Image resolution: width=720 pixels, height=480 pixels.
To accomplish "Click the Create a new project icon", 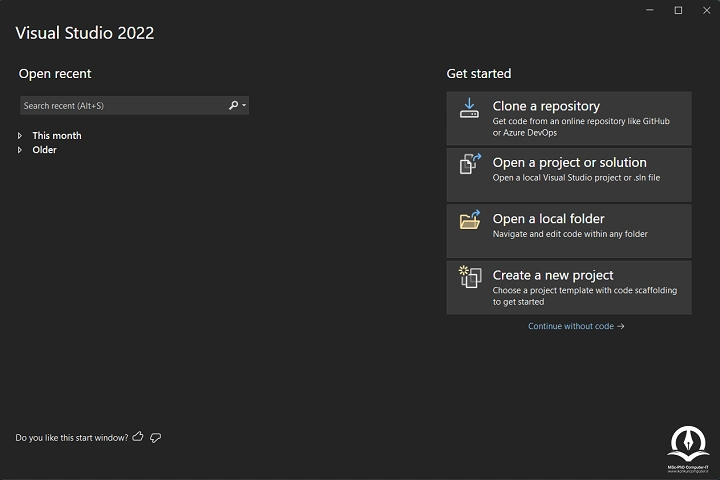I will [x=470, y=277].
